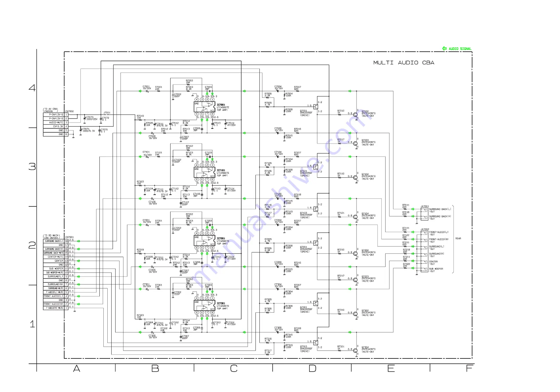Click the "C7073" capacitor label
The image size is (560, 392).
90,117
